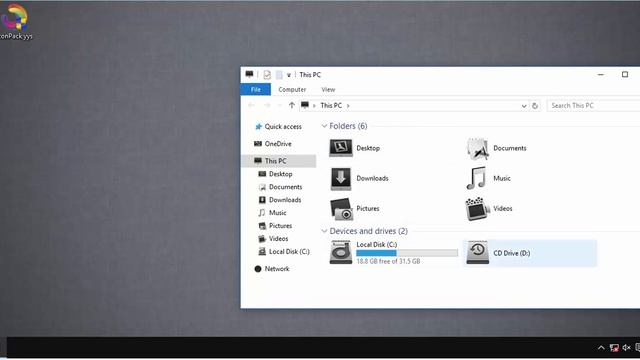Click the Back navigation arrow

coord(251,105)
